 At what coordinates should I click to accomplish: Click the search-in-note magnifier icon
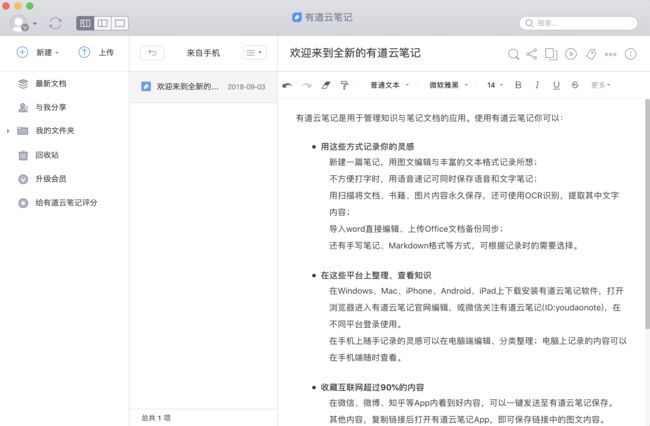pos(513,54)
